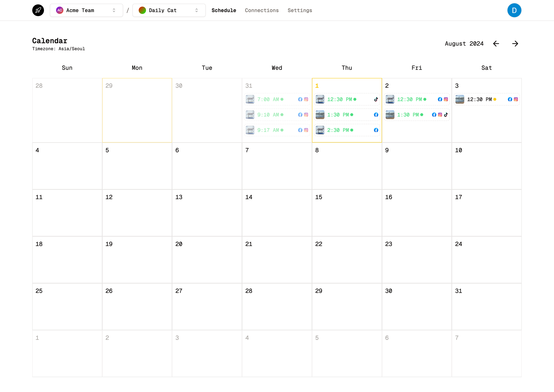The width and height of the screenshot is (554, 392).
Task: Expand the Acme Team selector
Action: coord(86,10)
